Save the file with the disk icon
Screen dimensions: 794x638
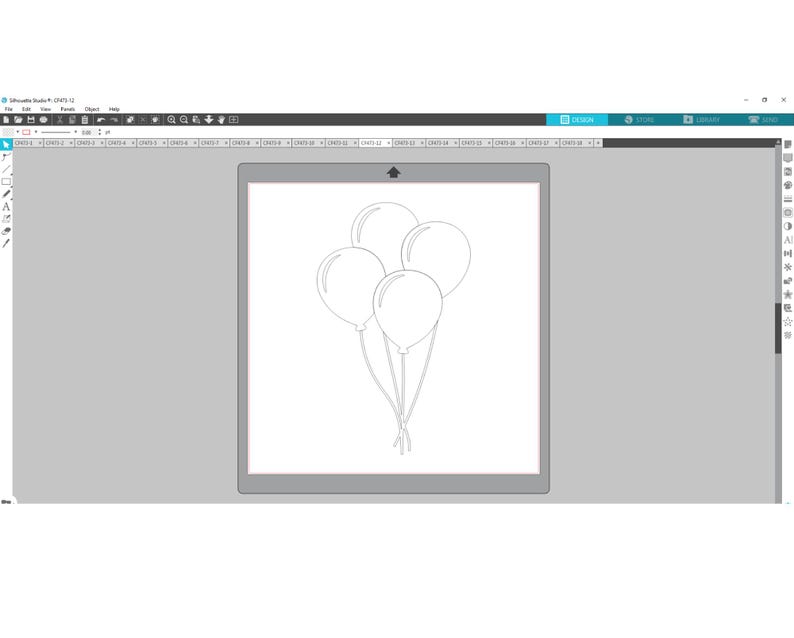(31, 120)
